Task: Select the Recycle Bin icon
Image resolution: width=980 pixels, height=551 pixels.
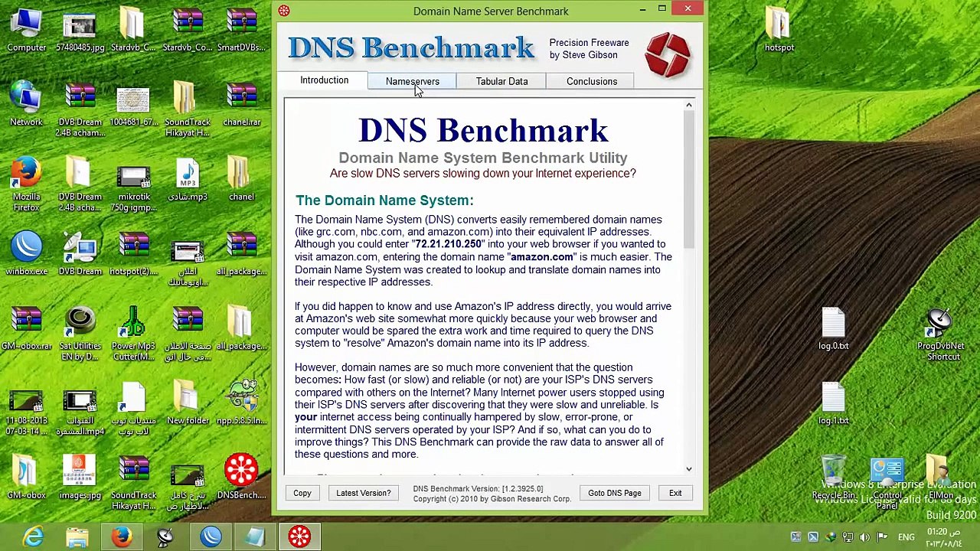Action: [833, 478]
